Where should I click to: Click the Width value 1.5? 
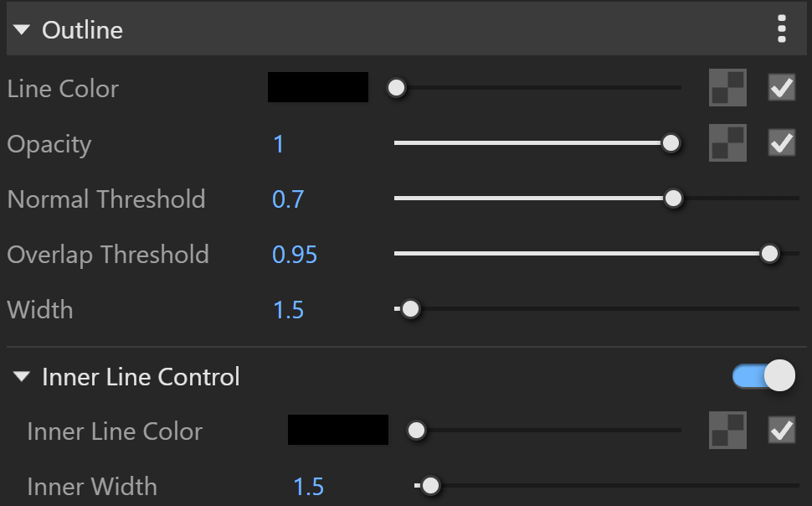288,309
